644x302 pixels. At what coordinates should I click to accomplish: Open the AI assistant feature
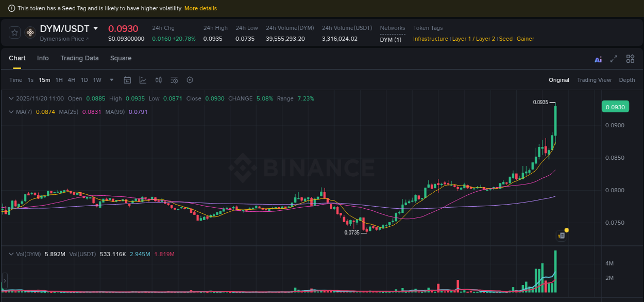[598, 59]
